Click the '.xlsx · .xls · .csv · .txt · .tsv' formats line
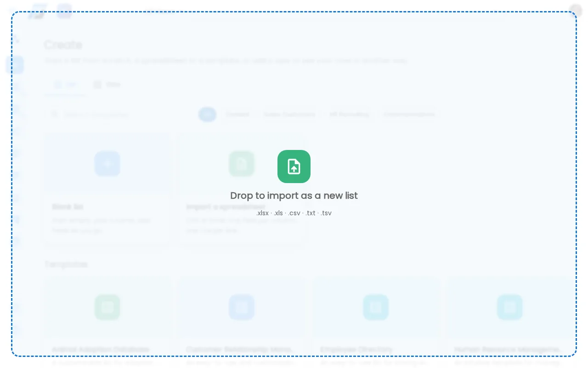Screen dimensions: 588x368 (294, 213)
